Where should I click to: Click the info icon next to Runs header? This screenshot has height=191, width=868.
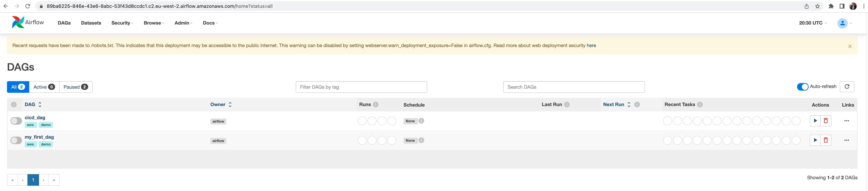coord(376,104)
